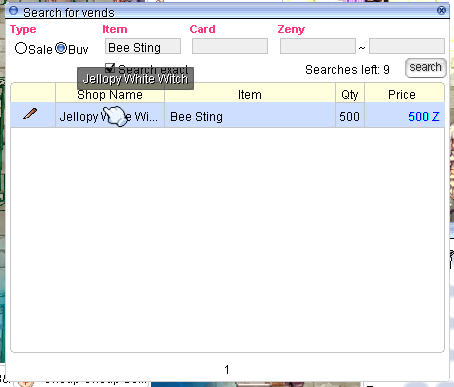Close the Search for vends window

coord(441,10)
